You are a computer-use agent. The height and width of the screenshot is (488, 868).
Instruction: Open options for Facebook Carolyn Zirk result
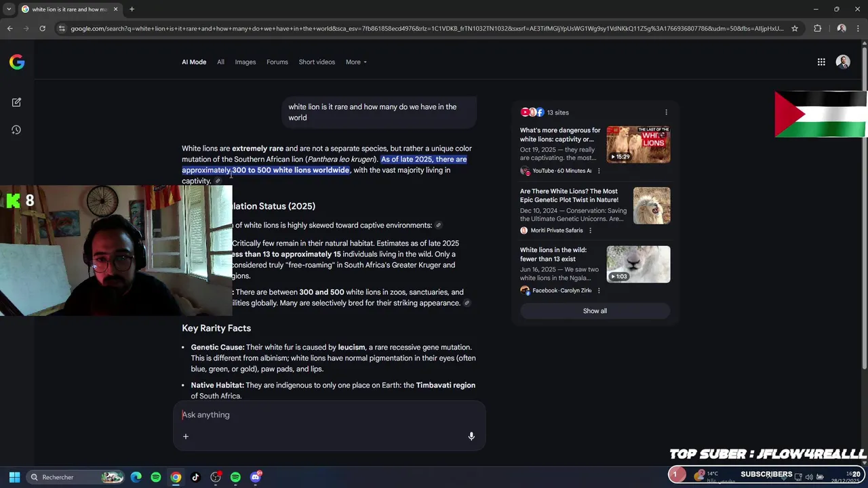click(598, 291)
